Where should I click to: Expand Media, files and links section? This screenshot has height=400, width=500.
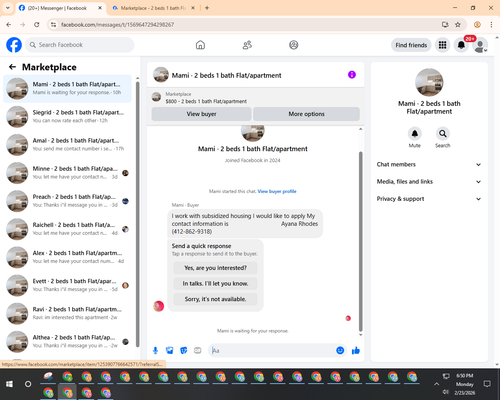coord(429,182)
